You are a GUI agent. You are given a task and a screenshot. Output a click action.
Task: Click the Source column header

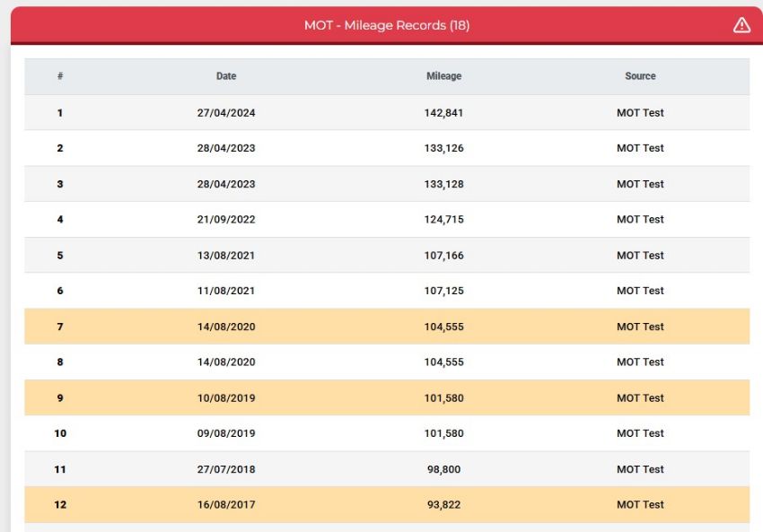pos(640,76)
